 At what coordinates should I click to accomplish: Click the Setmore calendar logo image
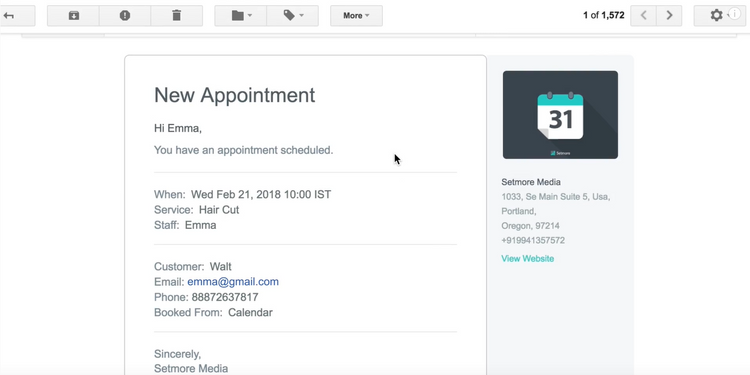tap(560, 115)
